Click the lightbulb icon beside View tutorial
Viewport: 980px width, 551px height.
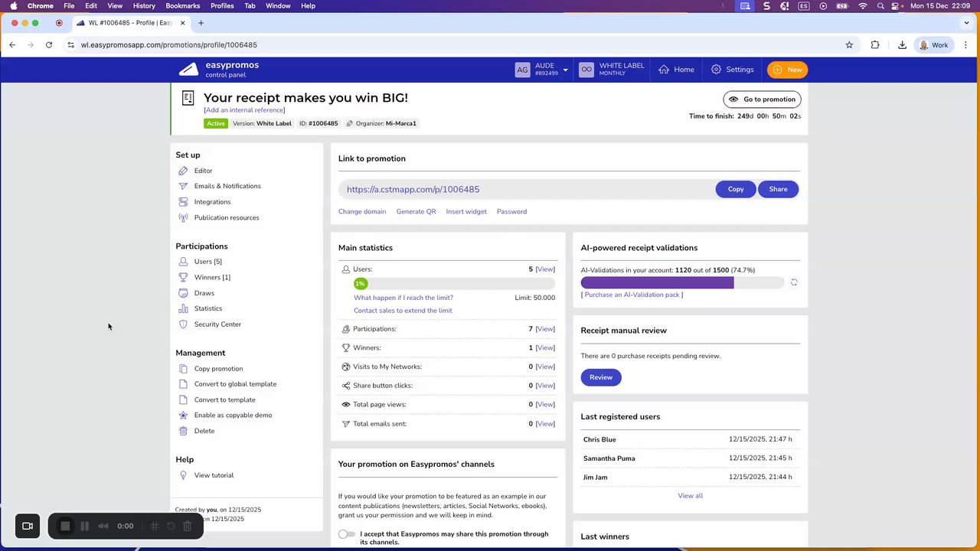tap(183, 475)
